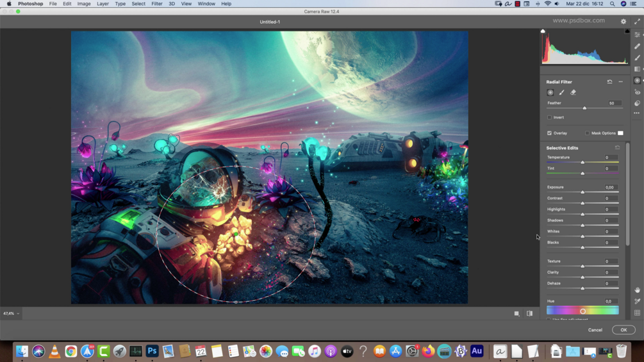Open more image settings three-dot icon in toolbar
This screenshot has height=362, width=644.
(x=636, y=113)
